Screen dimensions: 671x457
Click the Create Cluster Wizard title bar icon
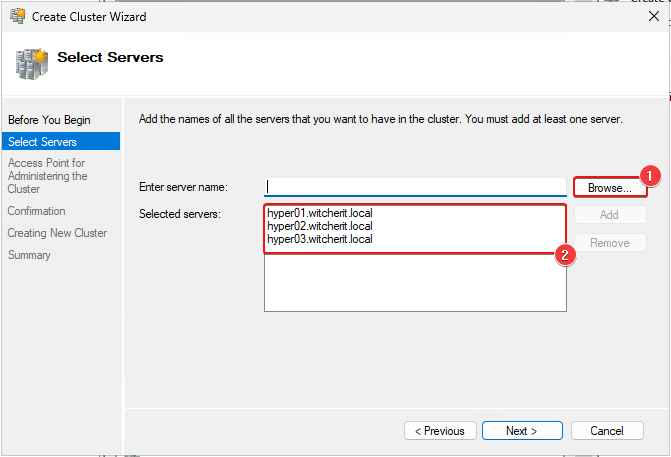coord(17,16)
